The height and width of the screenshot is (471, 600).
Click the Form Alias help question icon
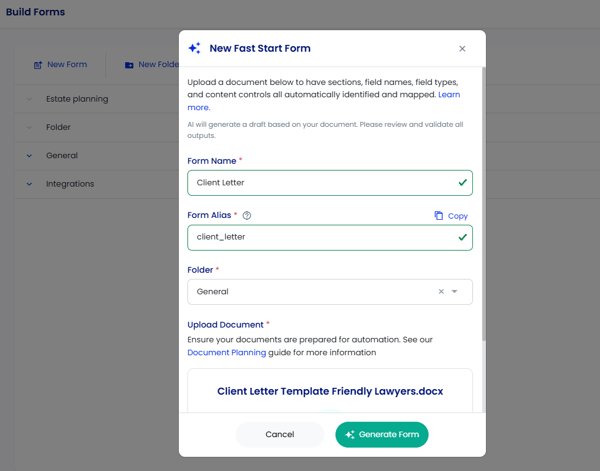click(x=247, y=215)
